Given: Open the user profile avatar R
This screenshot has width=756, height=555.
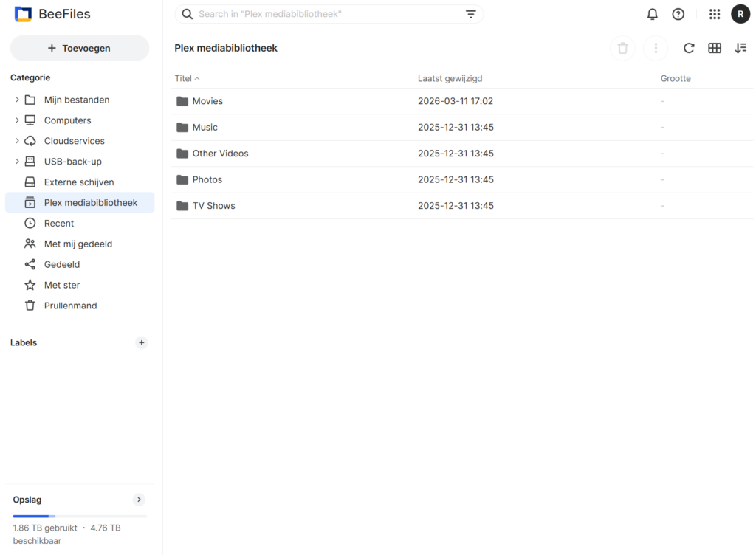Looking at the screenshot, I should coord(740,14).
